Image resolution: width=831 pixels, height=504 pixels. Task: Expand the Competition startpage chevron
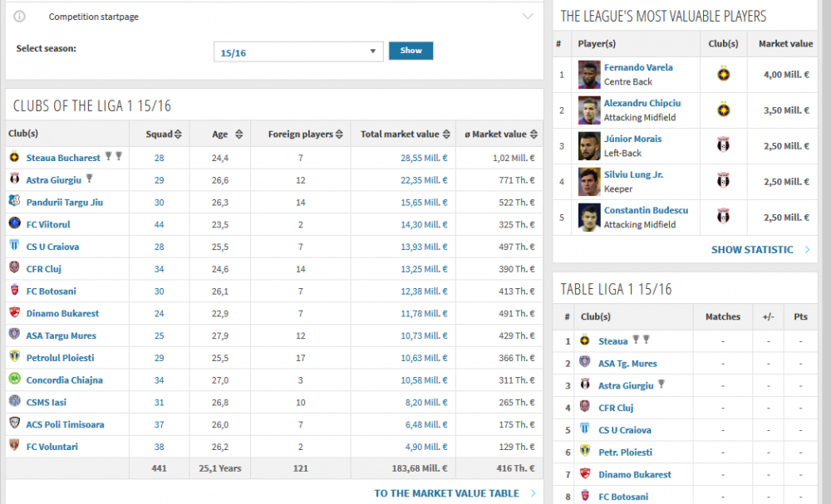tap(527, 17)
